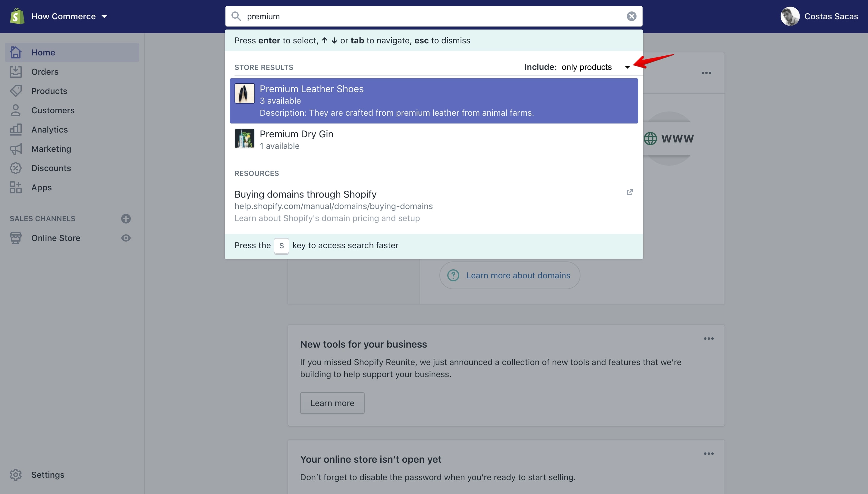Click the Home house icon

pos(16,52)
